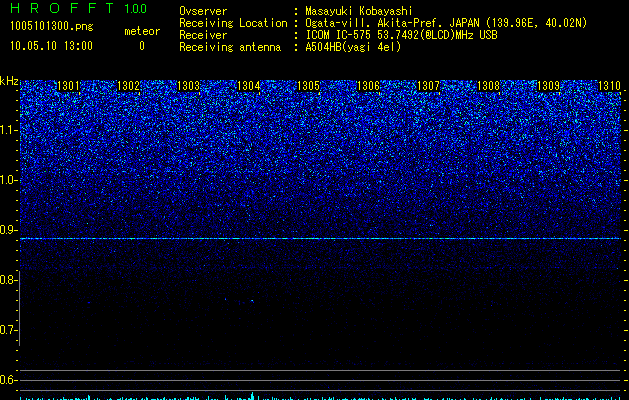
Task: Click time marker 1305
Action: pos(308,85)
